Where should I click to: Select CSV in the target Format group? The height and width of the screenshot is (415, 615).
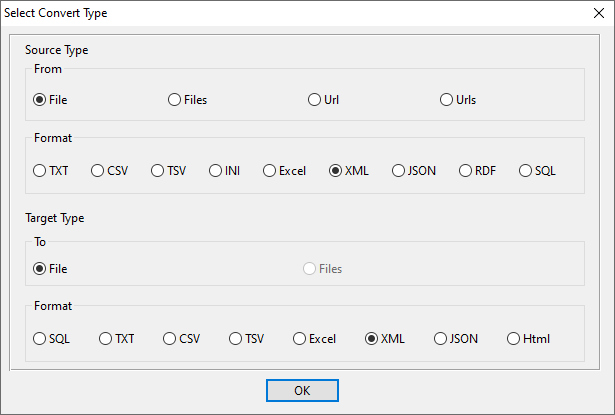point(170,339)
